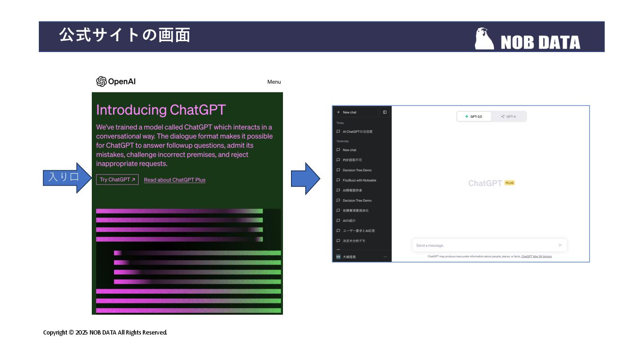Click chat bubble icon beside 依頼事項要具体化
This screenshot has width=644, height=362.
coord(338,211)
